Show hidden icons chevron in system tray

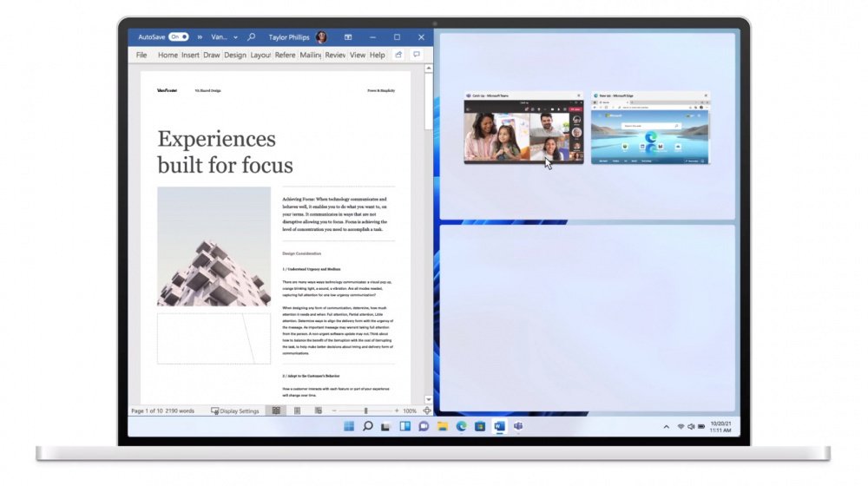pyautogui.click(x=666, y=427)
